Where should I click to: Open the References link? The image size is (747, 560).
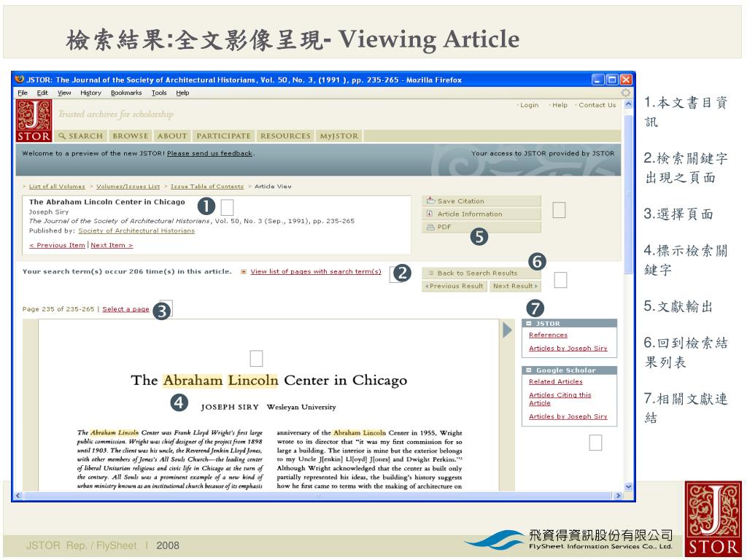pos(548,335)
